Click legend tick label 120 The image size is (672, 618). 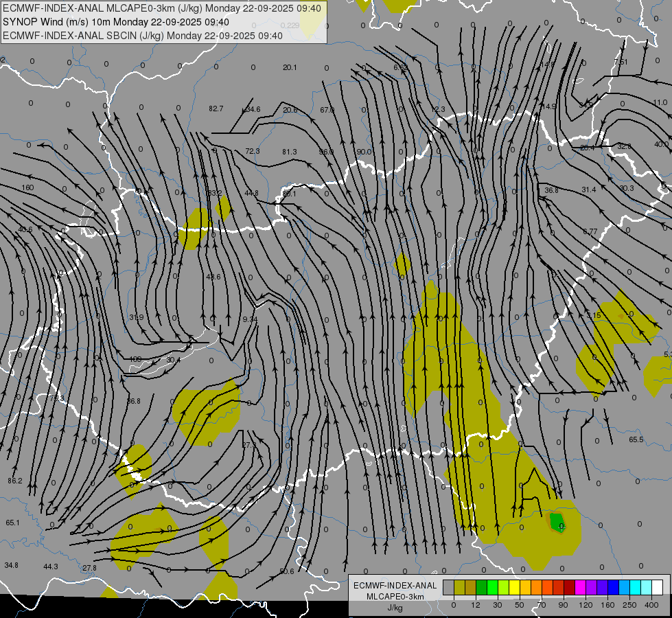click(586, 605)
